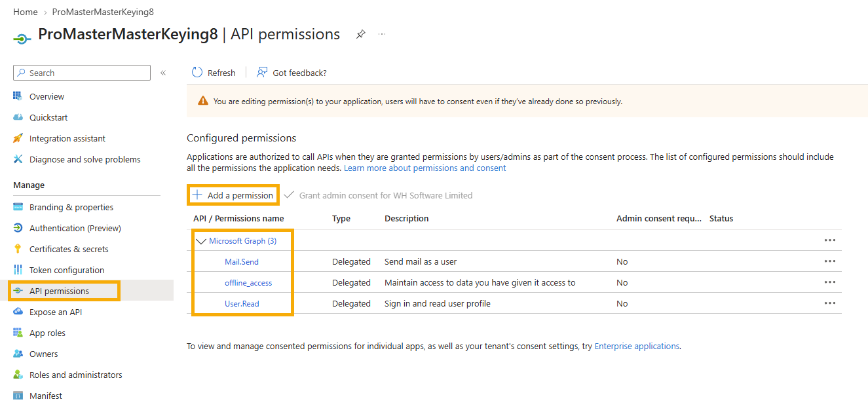
Task: Select Authentication (Preview) in sidebar
Action: tap(75, 228)
